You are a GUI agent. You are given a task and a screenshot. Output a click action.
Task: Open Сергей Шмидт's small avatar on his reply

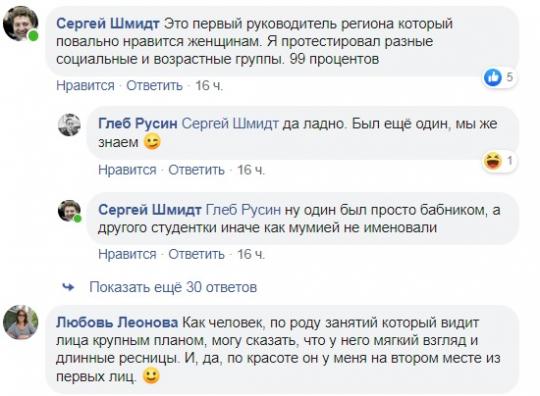click(x=69, y=211)
